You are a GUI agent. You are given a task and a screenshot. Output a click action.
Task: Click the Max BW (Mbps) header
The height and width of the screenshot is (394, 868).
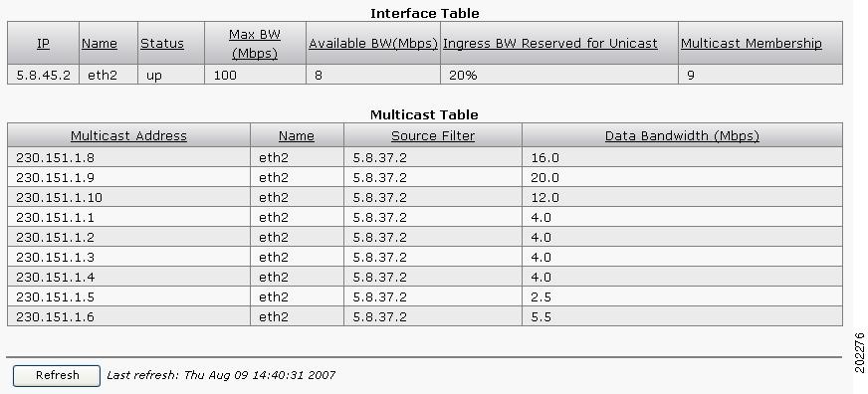(x=255, y=44)
